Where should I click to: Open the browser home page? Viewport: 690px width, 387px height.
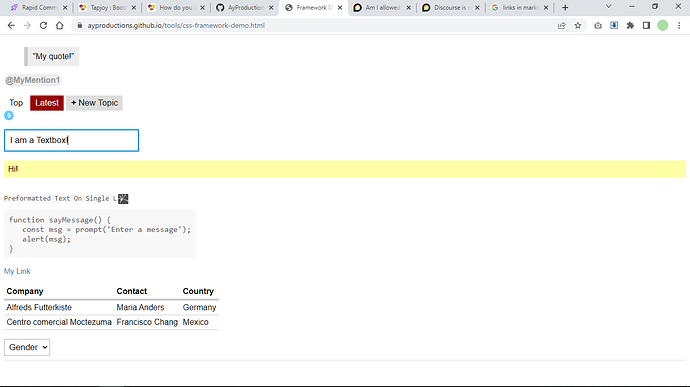(59, 26)
